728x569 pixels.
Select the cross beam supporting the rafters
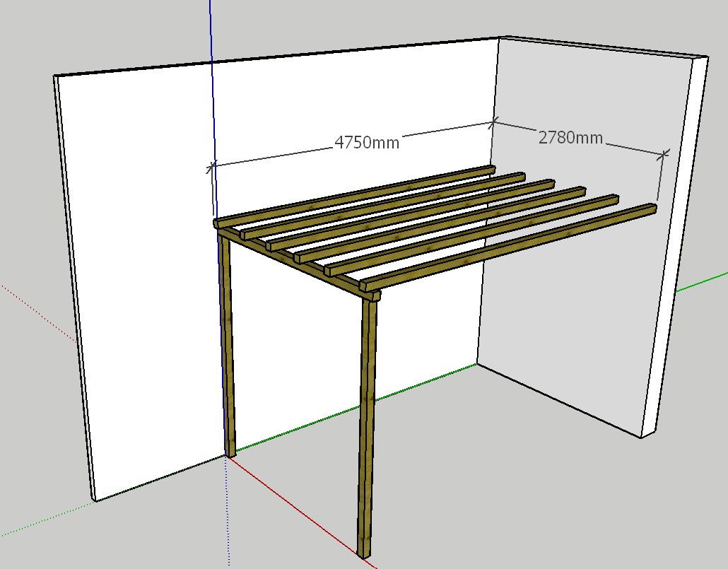tap(297, 262)
